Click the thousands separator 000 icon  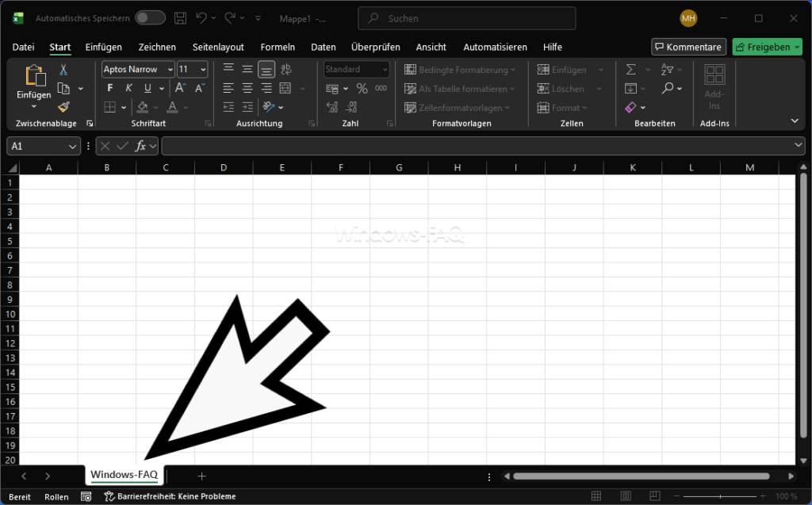coord(381,88)
